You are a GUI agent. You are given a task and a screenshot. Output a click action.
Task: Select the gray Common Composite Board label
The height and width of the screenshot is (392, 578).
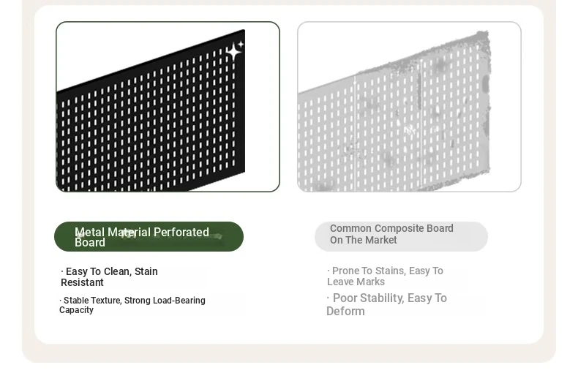tap(401, 236)
